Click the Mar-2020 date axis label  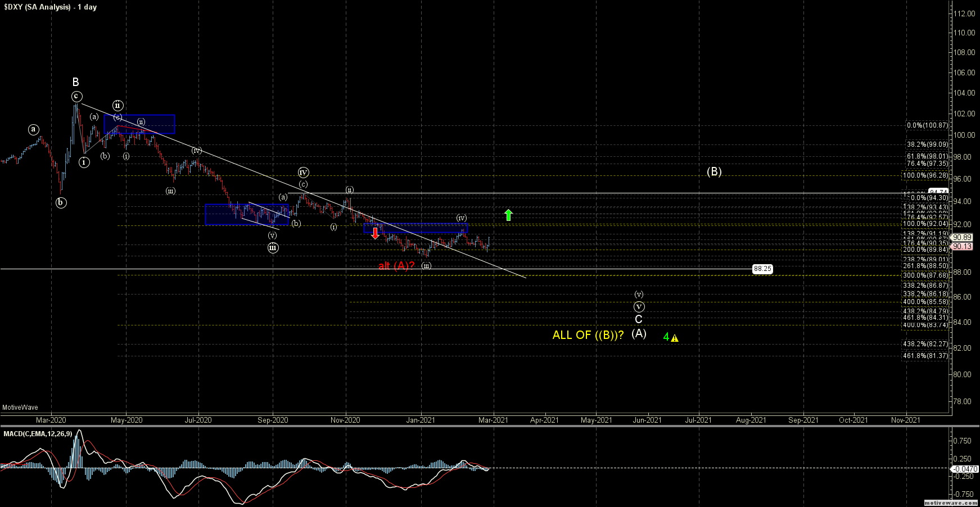point(51,420)
